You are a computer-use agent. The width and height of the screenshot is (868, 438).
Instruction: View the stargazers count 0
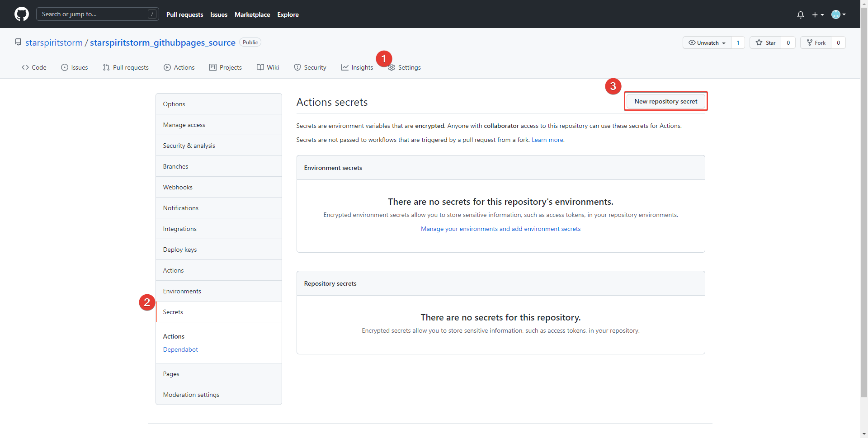pyautogui.click(x=788, y=42)
